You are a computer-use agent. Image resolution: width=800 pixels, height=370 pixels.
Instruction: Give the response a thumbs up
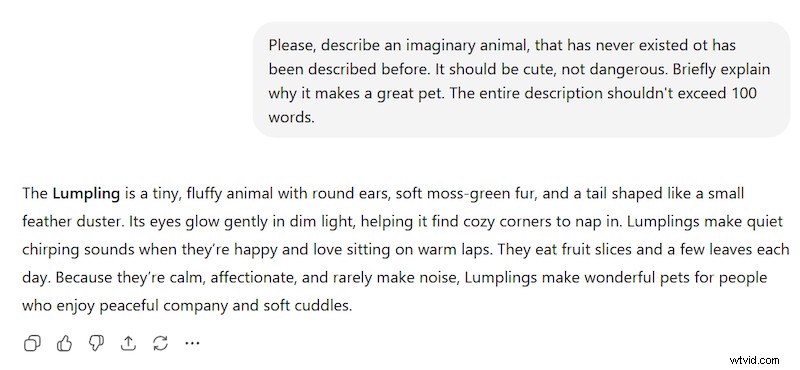pos(64,343)
